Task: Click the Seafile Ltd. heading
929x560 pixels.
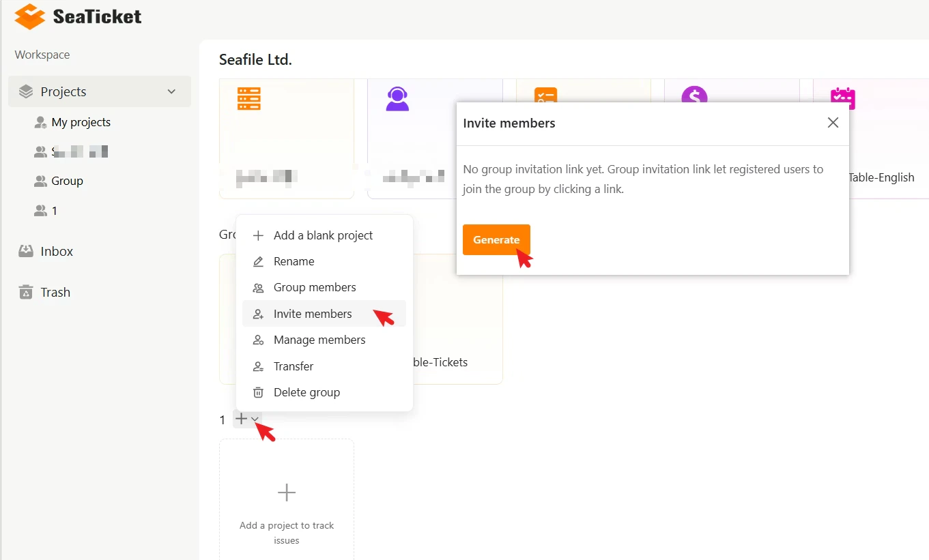Action: (x=255, y=59)
